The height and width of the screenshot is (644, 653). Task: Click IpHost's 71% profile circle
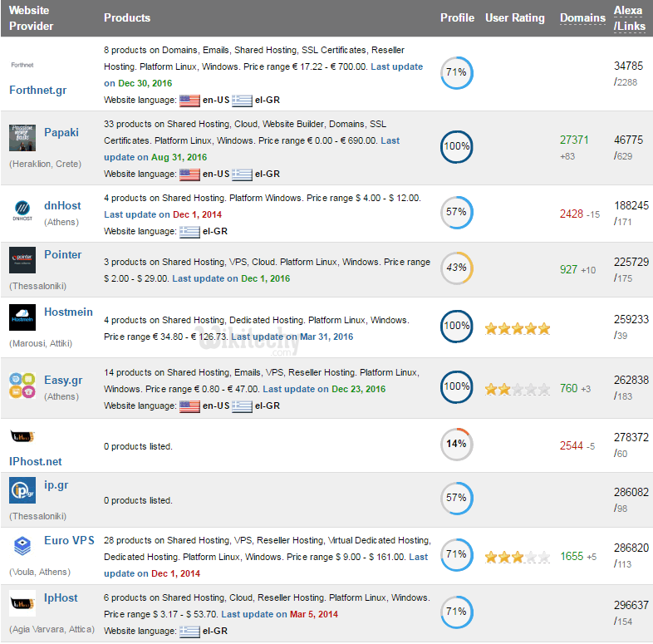(x=457, y=612)
